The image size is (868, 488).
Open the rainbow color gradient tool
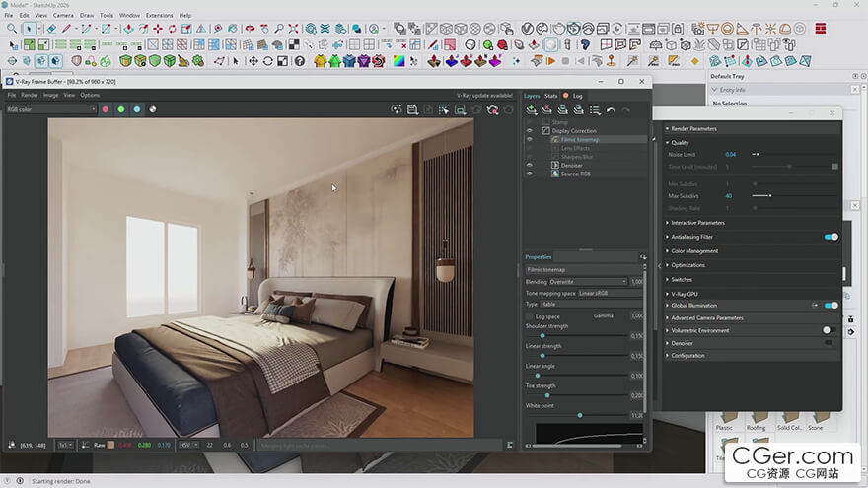point(398,61)
